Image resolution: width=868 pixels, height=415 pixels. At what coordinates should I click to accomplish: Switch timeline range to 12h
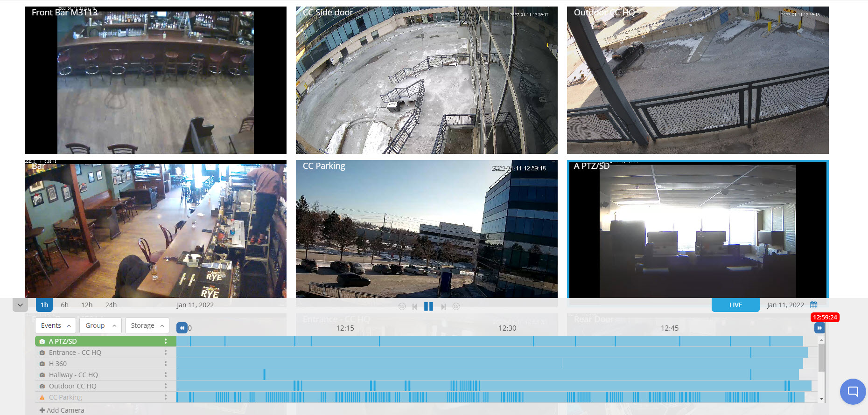pos(87,305)
